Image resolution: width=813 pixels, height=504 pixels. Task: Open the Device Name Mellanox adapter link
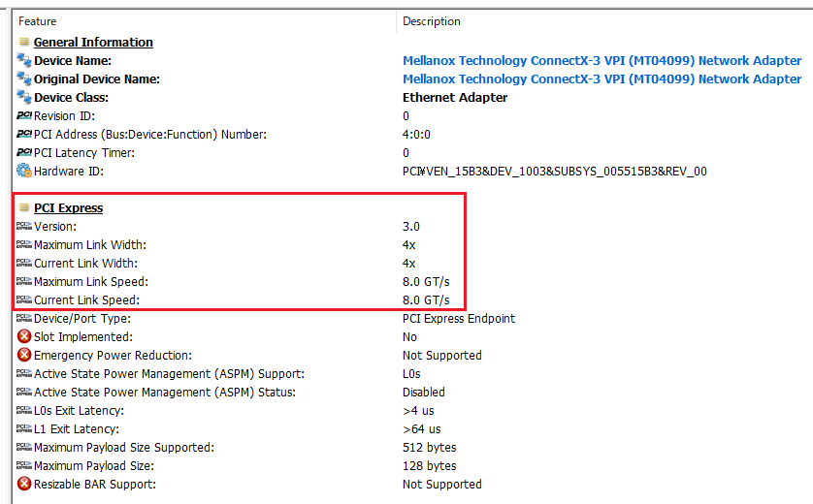coord(602,61)
